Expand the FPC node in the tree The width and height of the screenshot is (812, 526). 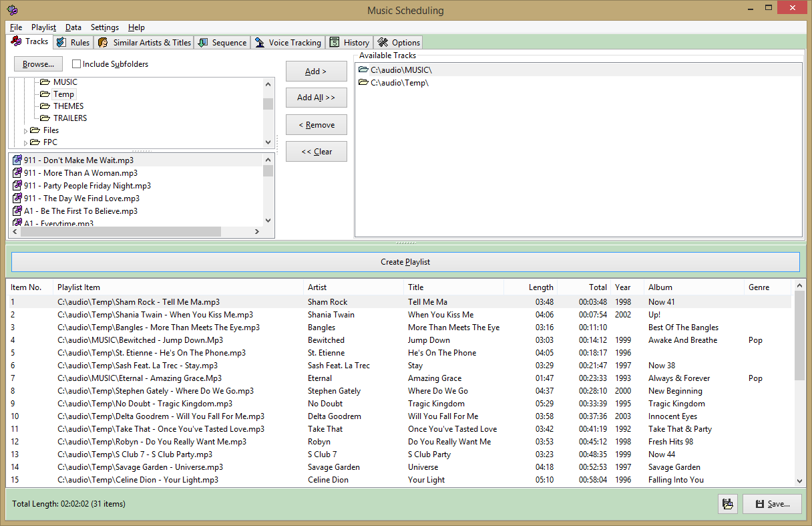26,142
